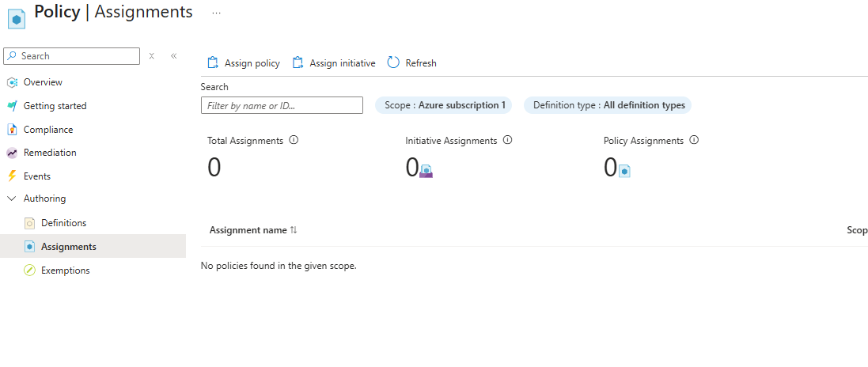Click 'No policies found in the given scope.' text

click(x=279, y=266)
